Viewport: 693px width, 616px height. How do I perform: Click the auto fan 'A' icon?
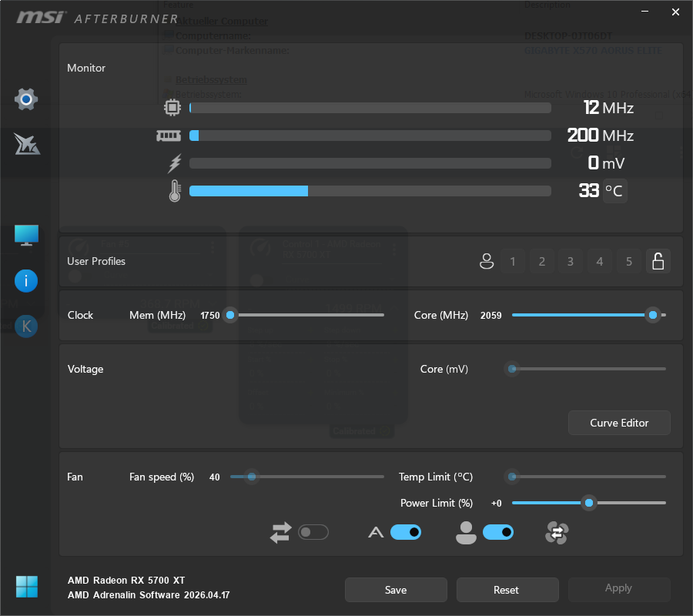pos(376,533)
